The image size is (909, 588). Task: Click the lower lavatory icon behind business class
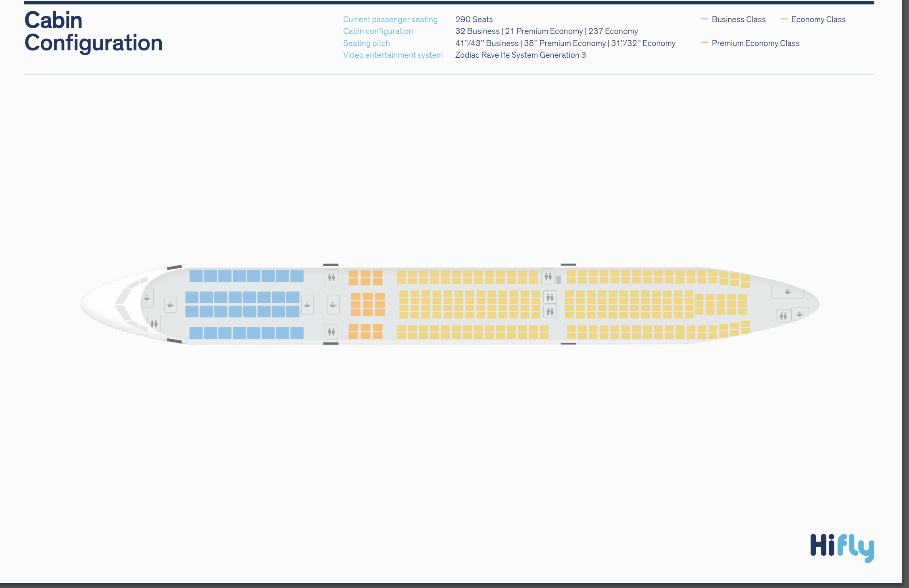[x=331, y=332]
